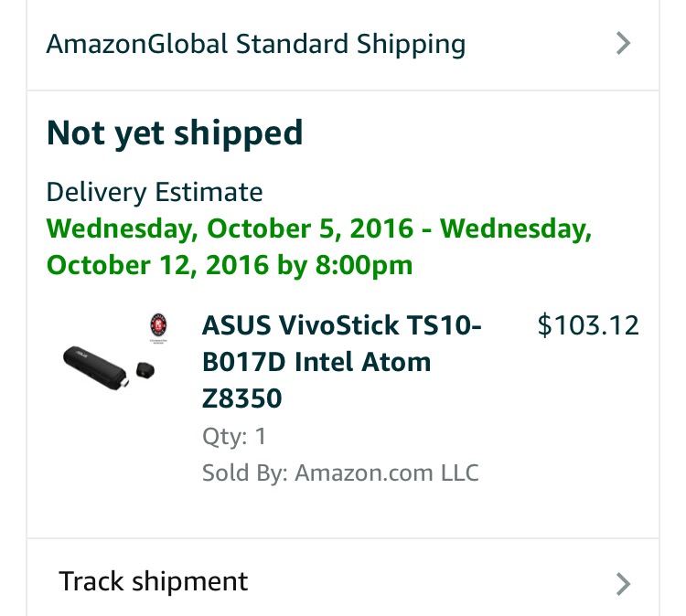The width and height of the screenshot is (686, 616).
Task: Click the $103.12 price
Action: [588, 325]
